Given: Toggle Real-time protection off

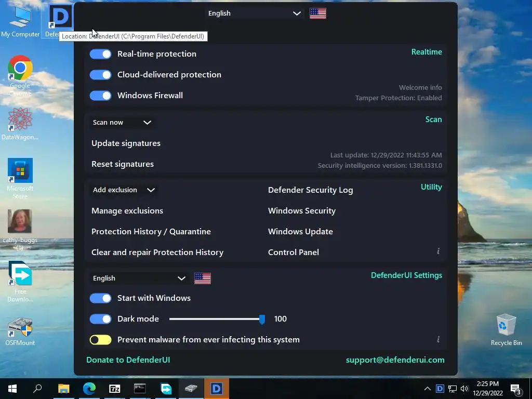Looking at the screenshot, I should [100, 54].
